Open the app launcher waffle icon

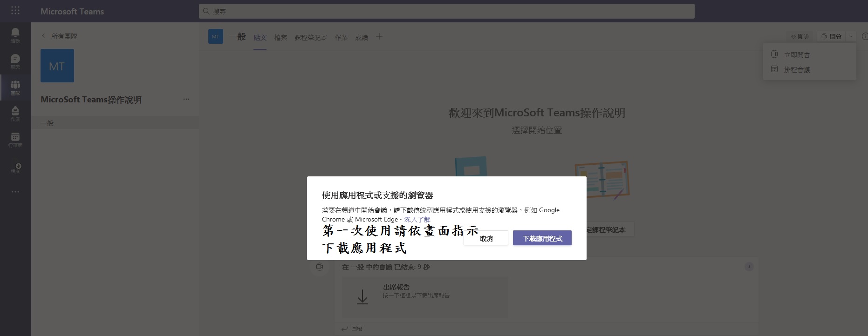(15, 10)
